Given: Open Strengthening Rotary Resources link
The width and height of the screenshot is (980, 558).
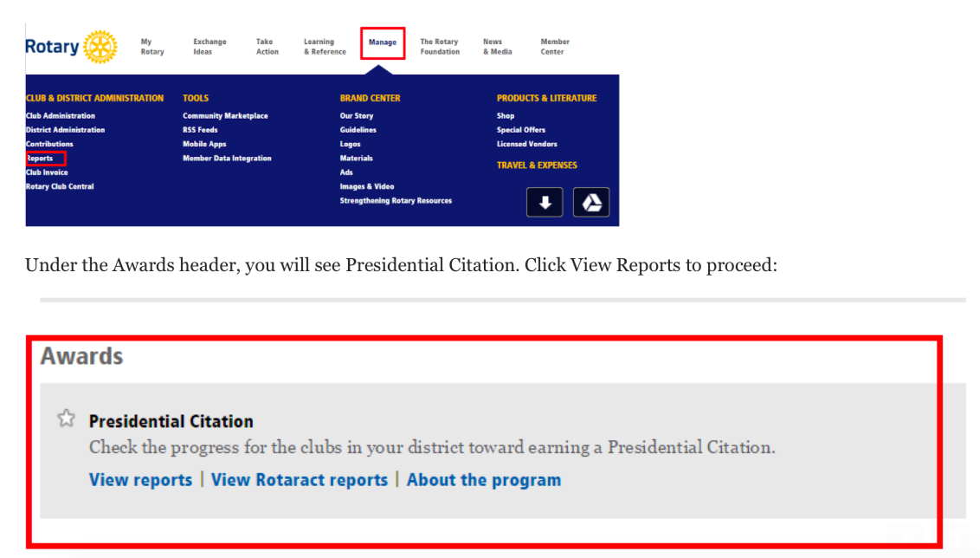Looking at the screenshot, I should [396, 201].
